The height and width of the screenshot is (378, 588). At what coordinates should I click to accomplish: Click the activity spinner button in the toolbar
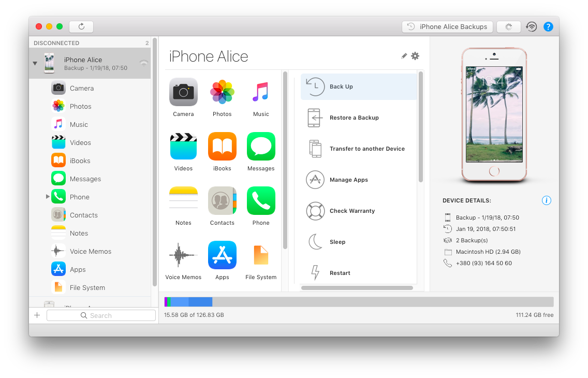pyautogui.click(x=508, y=26)
